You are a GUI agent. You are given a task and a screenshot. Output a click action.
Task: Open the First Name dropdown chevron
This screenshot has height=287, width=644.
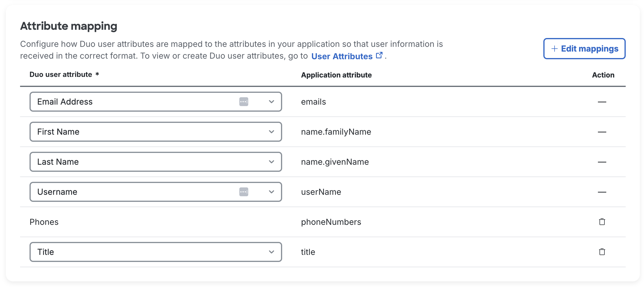(x=272, y=132)
